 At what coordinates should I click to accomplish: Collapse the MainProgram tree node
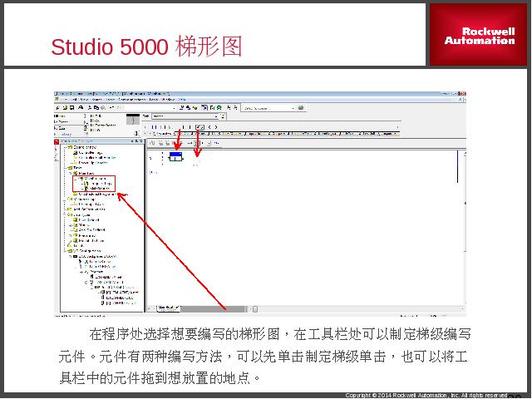[x=76, y=179]
